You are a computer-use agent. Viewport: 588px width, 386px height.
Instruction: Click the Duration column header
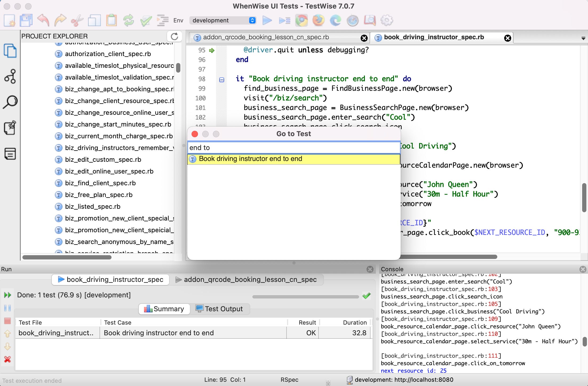(345, 322)
